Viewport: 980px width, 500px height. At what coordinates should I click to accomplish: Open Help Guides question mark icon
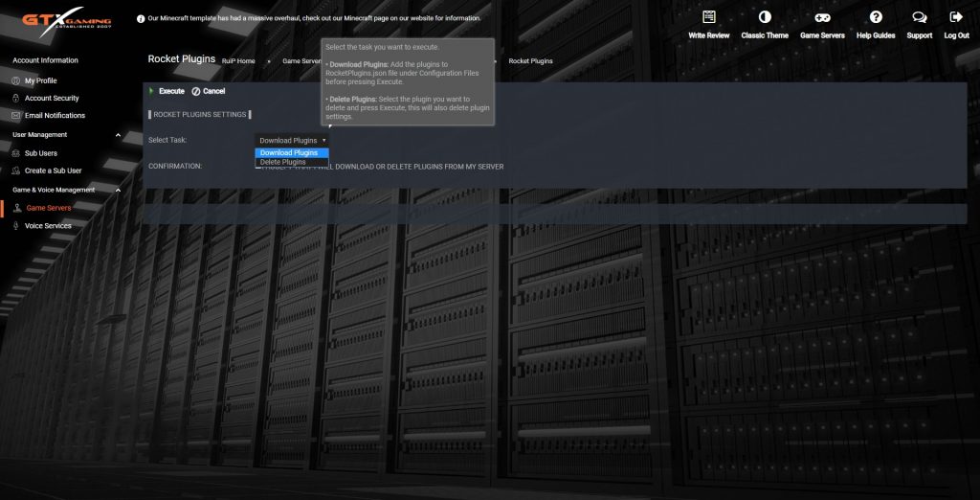876,17
